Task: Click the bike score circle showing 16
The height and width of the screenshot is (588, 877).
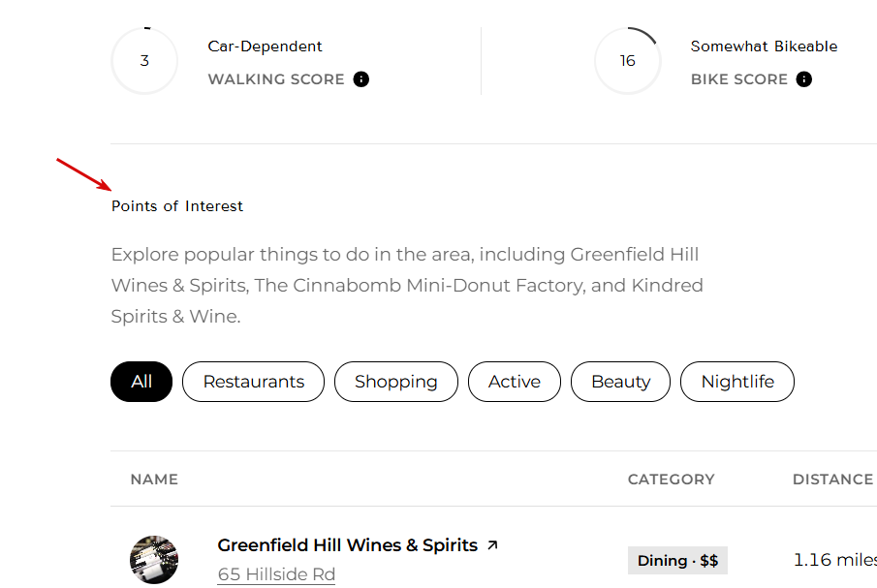Action: pyautogui.click(x=628, y=61)
